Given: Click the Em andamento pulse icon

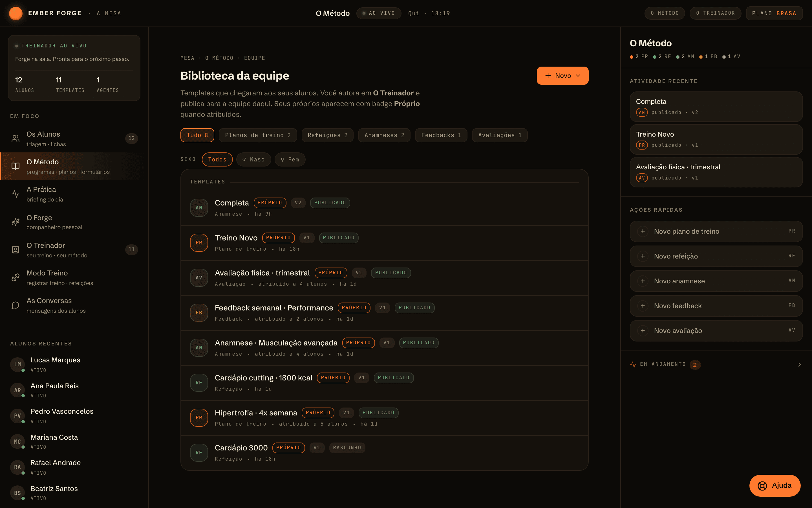Looking at the screenshot, I should [x=633, y=365].
